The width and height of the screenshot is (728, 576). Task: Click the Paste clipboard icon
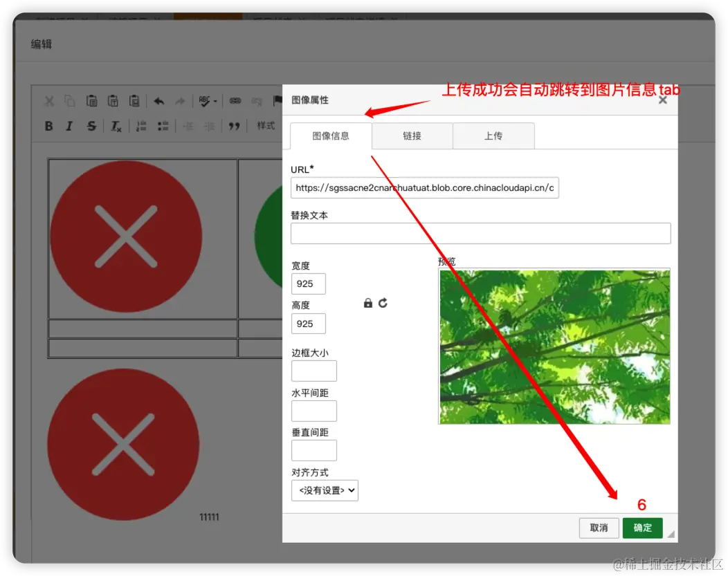[x=91, y=101]
